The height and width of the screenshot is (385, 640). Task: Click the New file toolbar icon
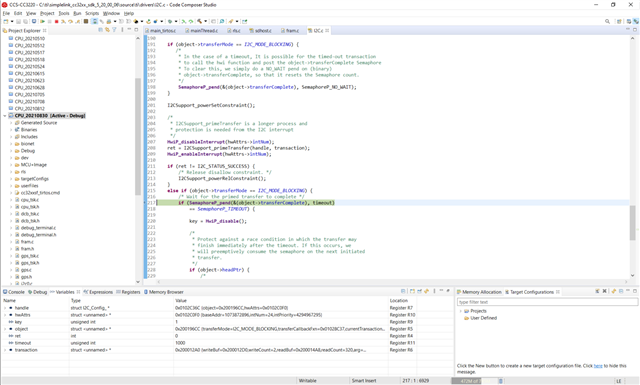(x=6, y=21)
